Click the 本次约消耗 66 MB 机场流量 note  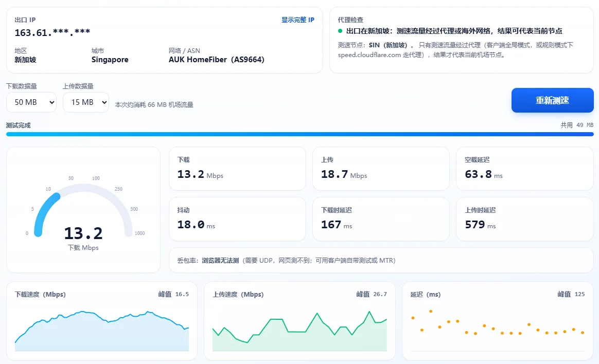coord(154,104)
